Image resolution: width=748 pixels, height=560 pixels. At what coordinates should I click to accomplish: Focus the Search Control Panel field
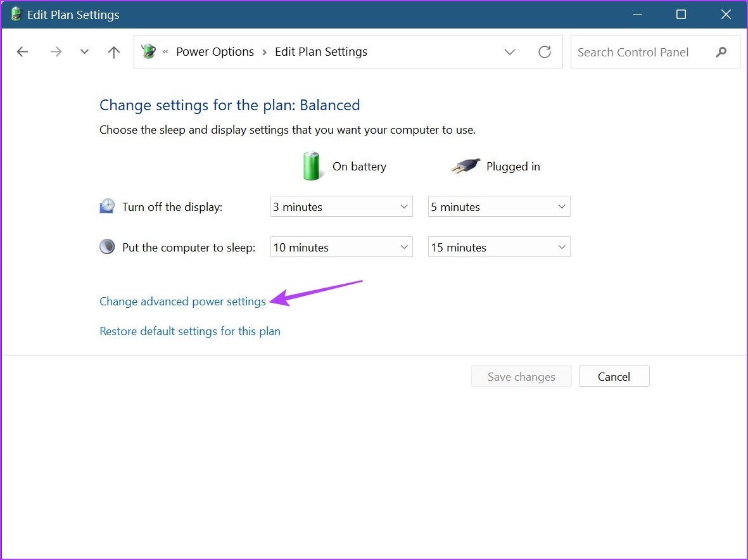click(655, 51)
